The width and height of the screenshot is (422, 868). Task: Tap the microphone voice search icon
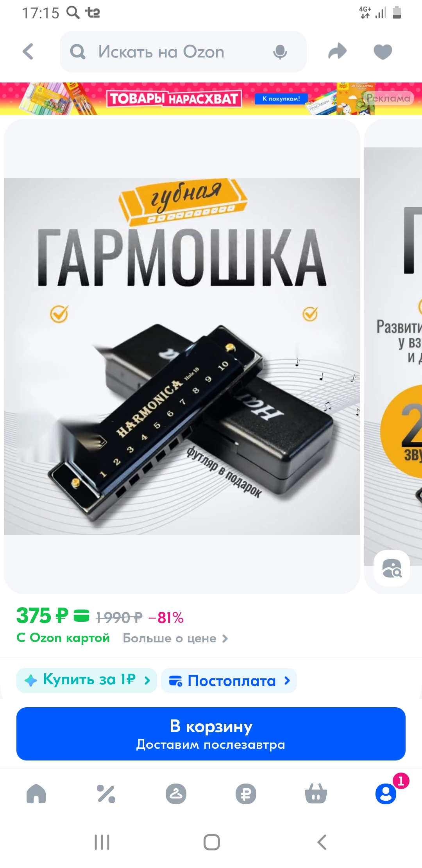[x=280, y=52]
